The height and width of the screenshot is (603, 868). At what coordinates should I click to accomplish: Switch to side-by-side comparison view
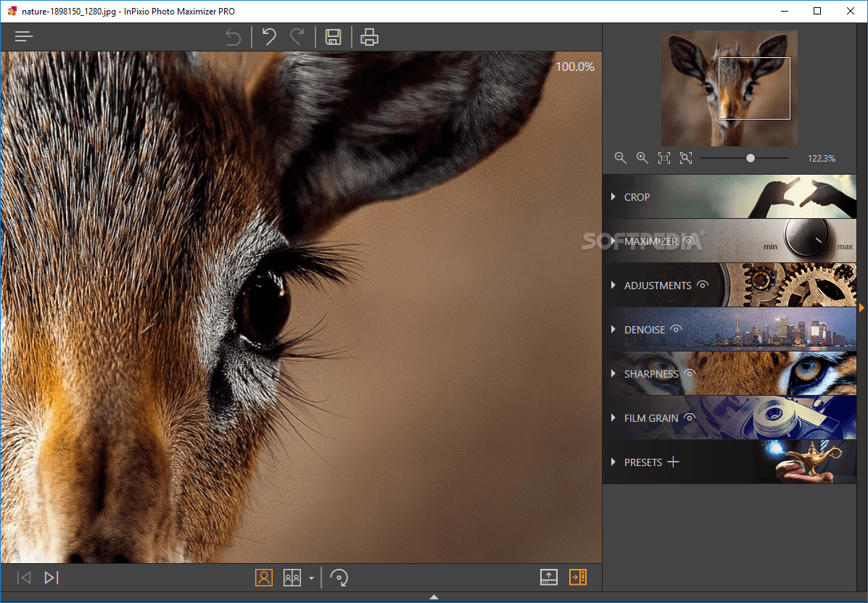point(292,577)
